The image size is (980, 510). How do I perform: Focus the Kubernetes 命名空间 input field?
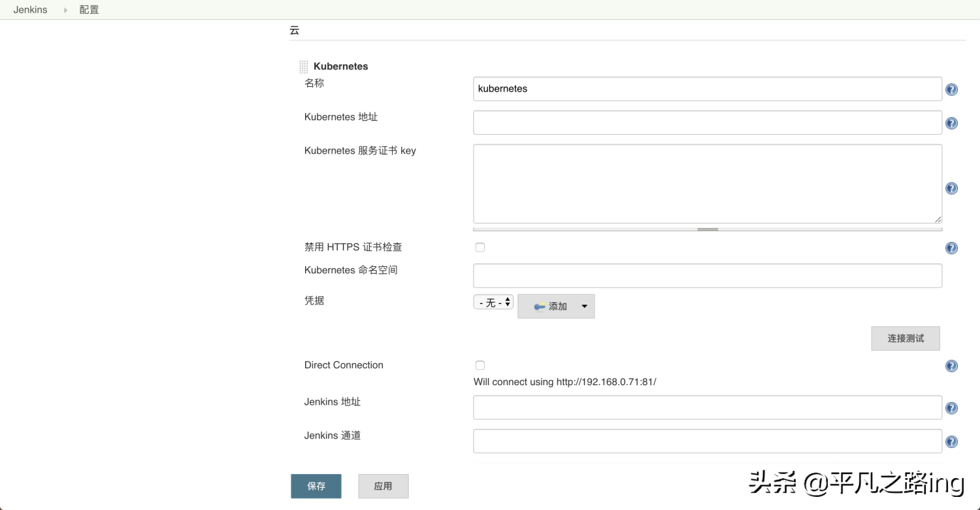(707, 275)
